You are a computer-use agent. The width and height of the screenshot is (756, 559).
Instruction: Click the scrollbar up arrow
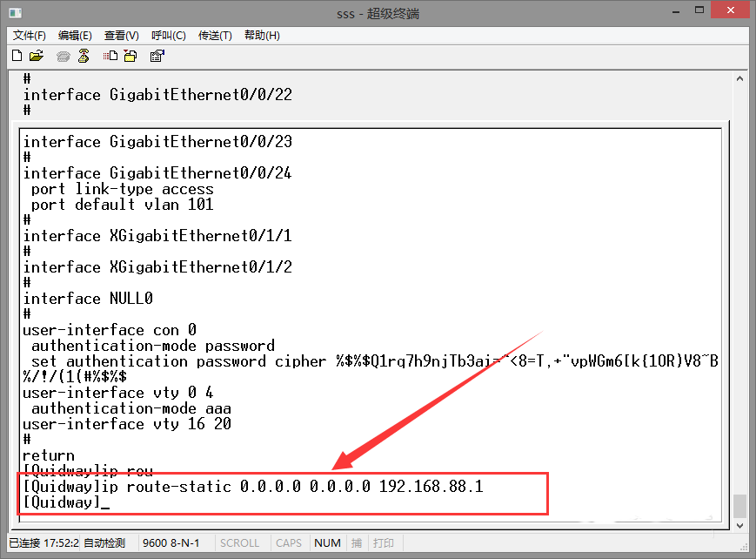(740, 78)
